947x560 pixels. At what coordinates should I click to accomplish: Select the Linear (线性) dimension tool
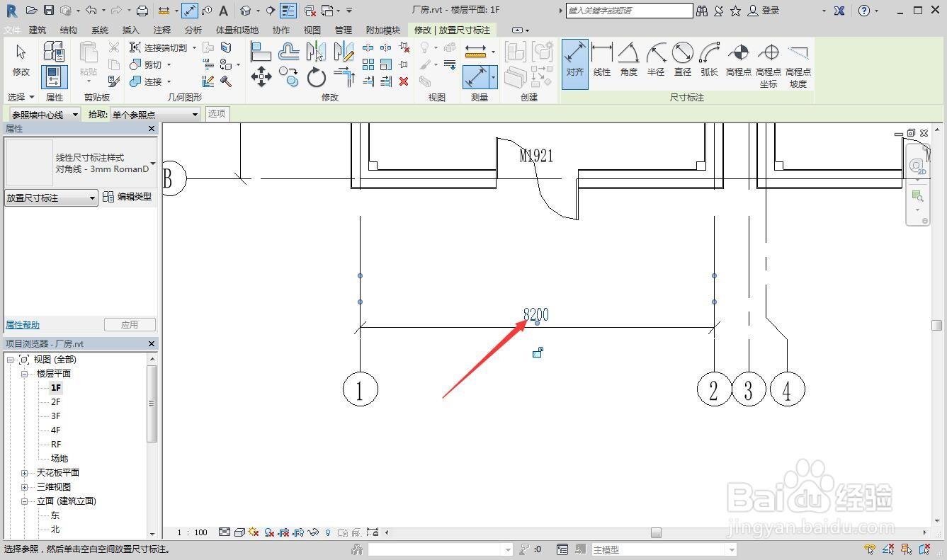(602, 60)
